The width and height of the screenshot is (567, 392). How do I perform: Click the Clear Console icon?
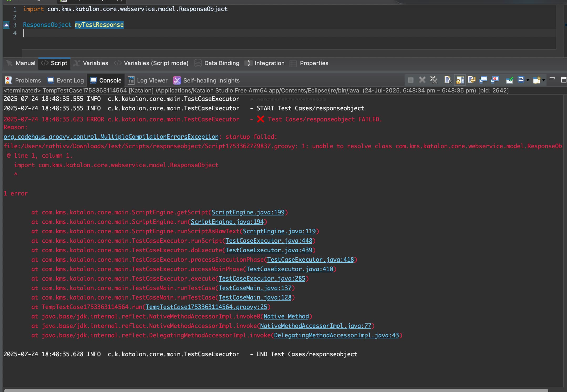tap(448, 80)
